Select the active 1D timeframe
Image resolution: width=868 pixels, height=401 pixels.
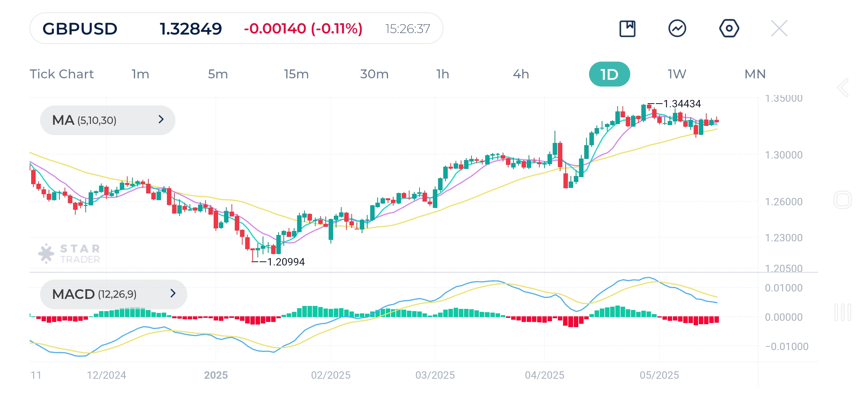click(x=609, y=74)
